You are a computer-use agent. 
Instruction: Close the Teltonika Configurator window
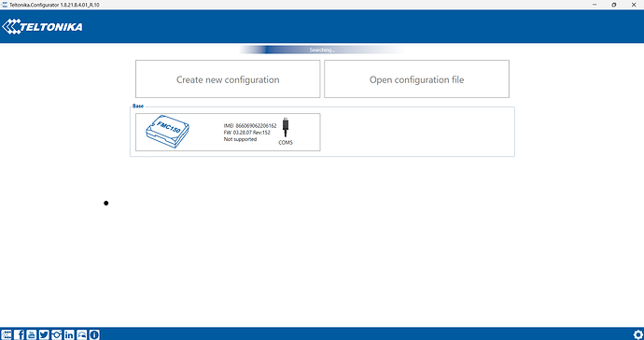634,5
